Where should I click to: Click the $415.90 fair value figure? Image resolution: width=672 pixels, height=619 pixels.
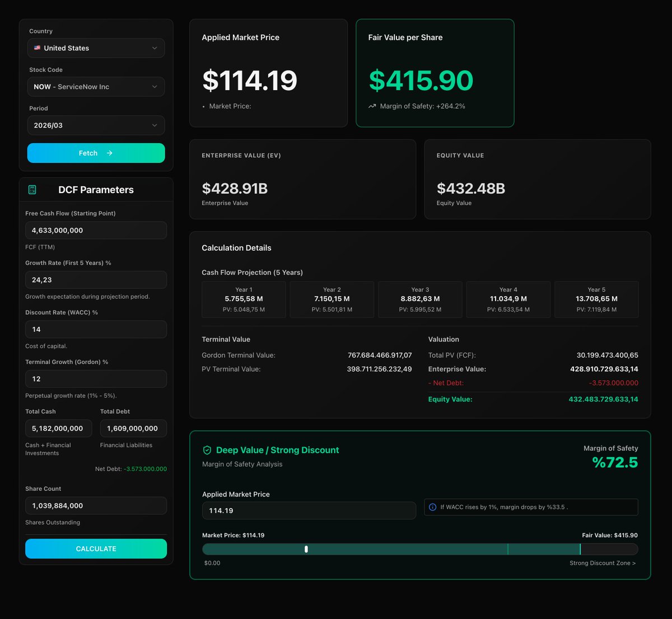coord(421,81)
